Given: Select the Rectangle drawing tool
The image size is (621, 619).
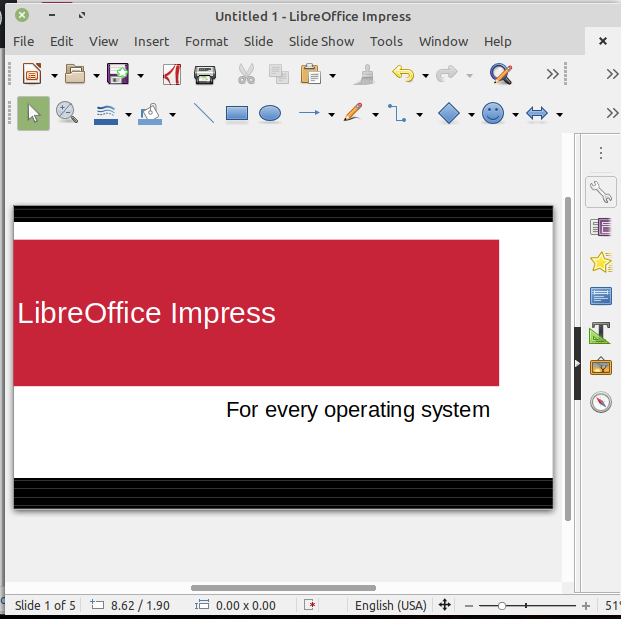Looking at the screenshot, I should pyautogui.click(x=236, y=114).
